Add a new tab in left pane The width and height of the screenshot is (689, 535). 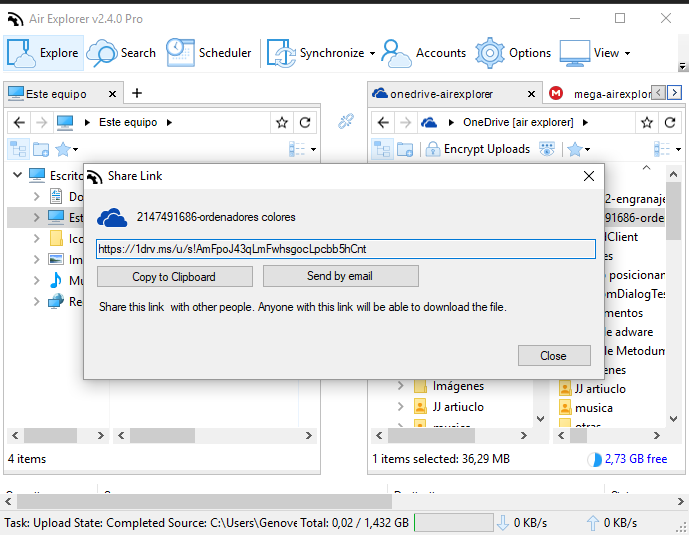coord(137,93)
